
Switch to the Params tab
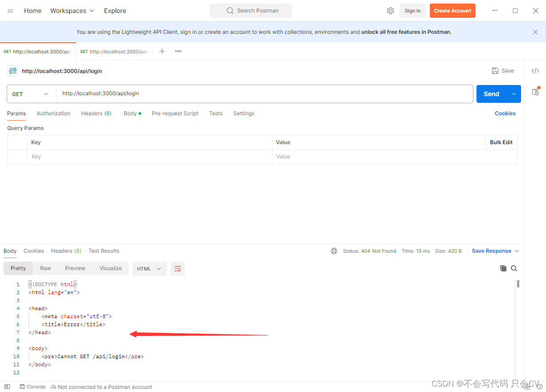(x=16, y=113)
